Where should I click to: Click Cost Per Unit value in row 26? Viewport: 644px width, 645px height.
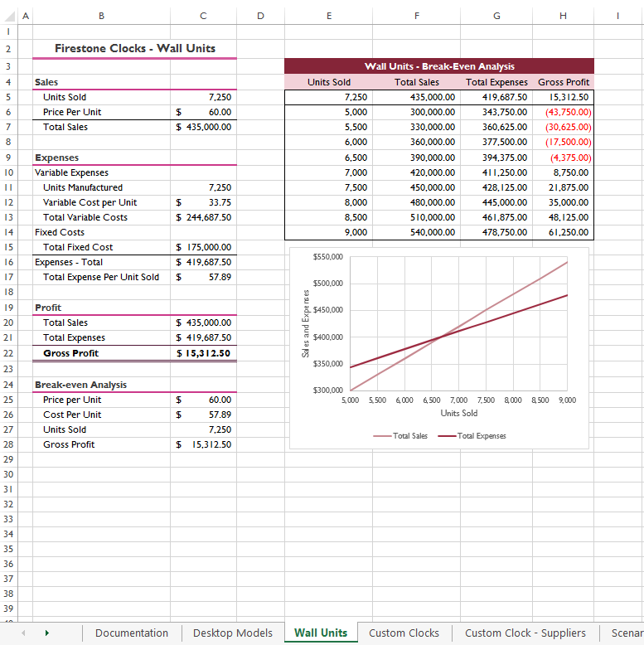click(204, 415)
